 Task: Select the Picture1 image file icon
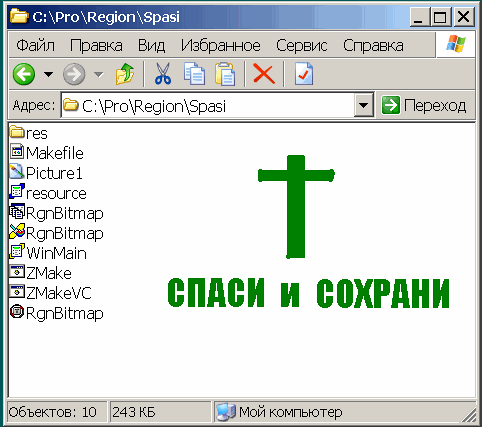tap(17, 171)
